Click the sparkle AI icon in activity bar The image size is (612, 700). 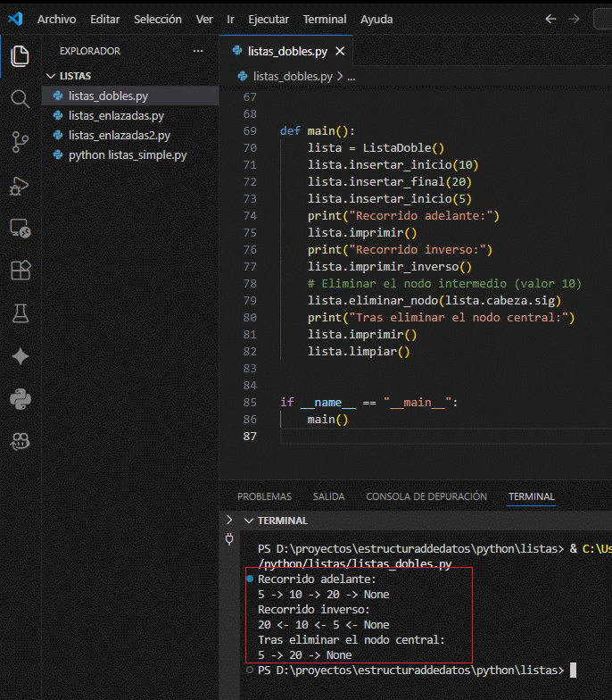coord(20,356)
